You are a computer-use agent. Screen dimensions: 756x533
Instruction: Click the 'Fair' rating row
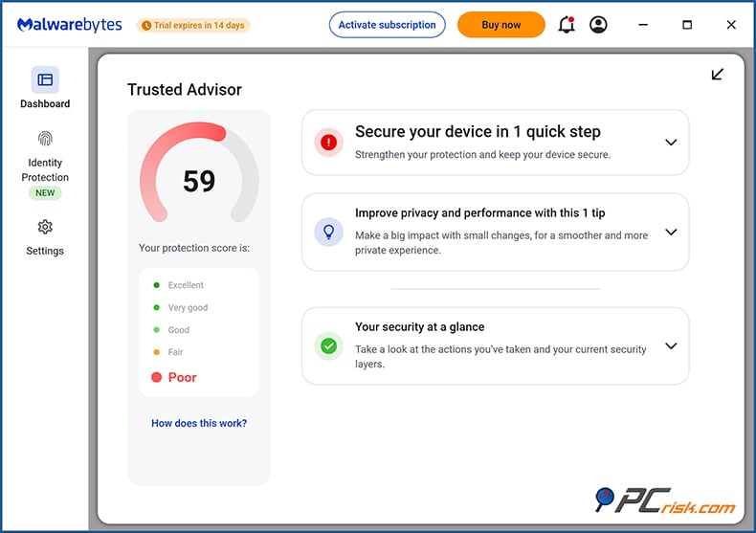168,352
